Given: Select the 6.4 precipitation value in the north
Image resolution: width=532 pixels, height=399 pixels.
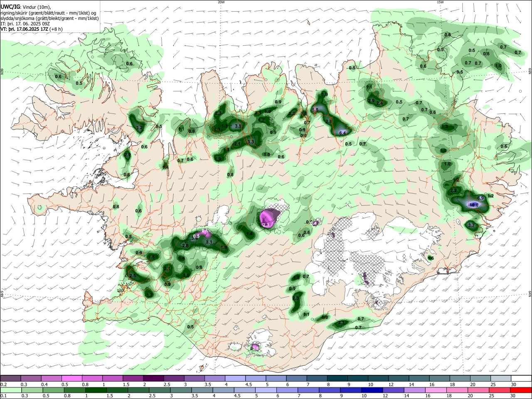Looking at the screenshot, I should tap(343, 133).
